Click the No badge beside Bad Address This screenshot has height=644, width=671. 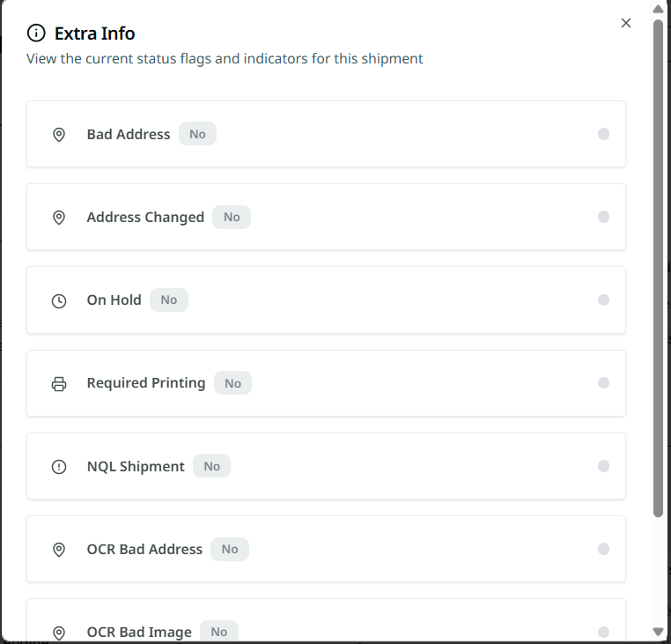[197, 134]
